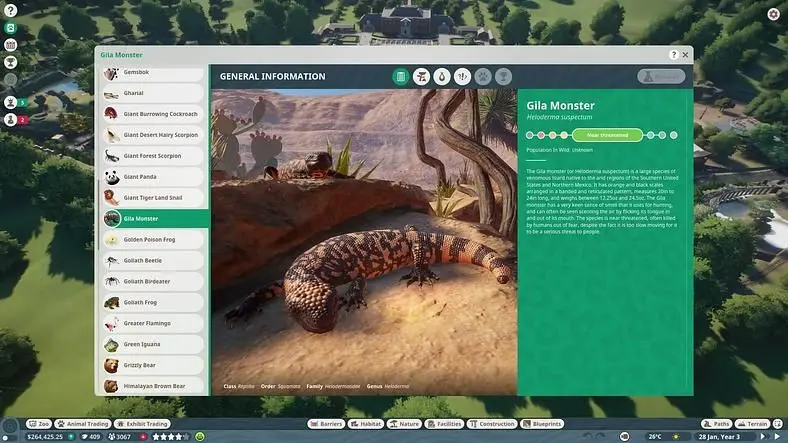
Task: Select Greater Flamingo in the list
Action: click(153, 323)
